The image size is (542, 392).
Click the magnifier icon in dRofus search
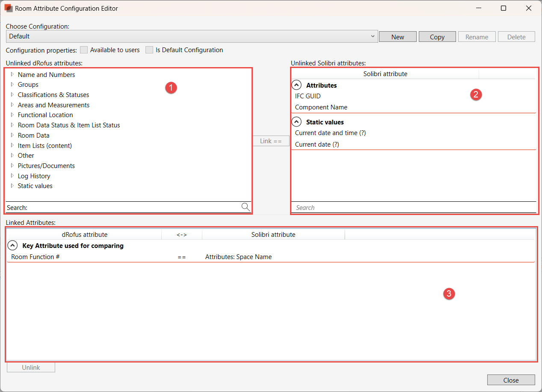[245, 207]
